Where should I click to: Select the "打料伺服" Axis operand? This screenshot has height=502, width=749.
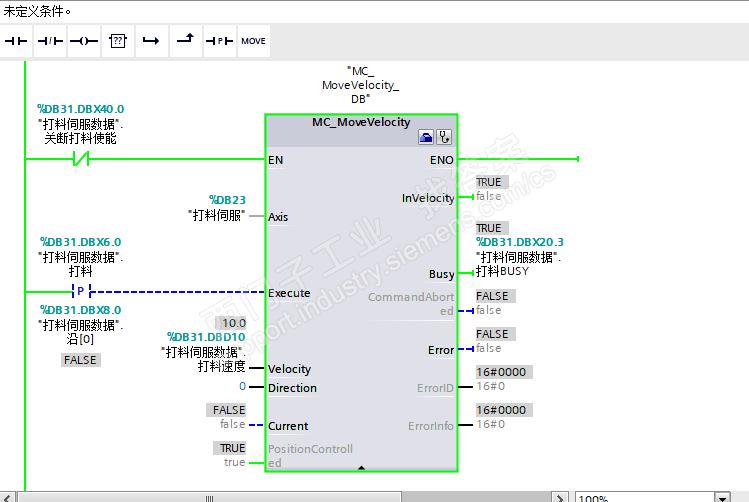click(x=217, y=215)
